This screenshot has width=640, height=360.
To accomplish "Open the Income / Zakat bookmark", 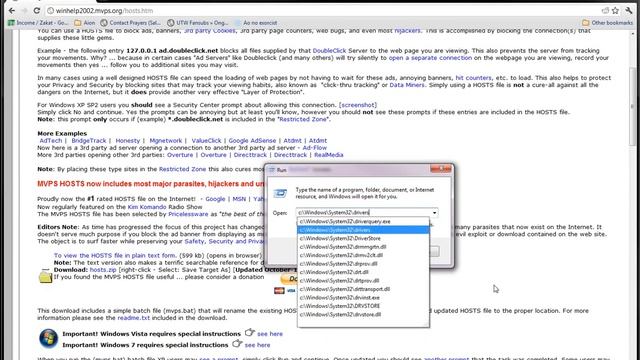I will coord(38,23).
